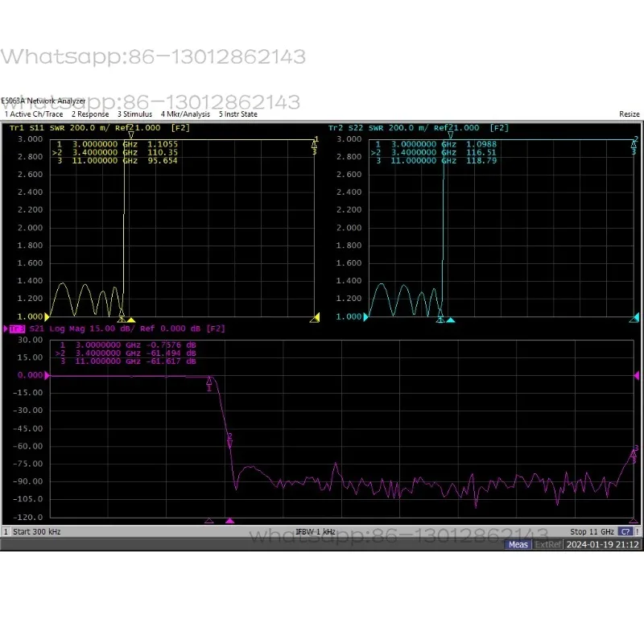Click Tr1 marker 1 readout 1.1055
This screenshot has width=644, height=644.
click(163, 144)
